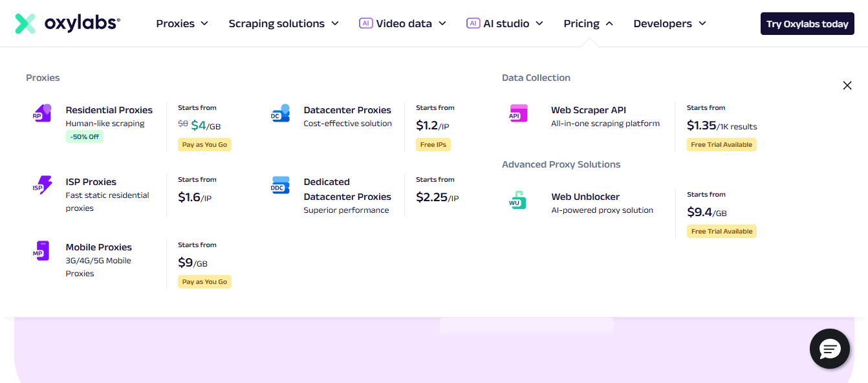Click the AI-powered proxy solution description
Screen dimensions: 868x383
pos(602,210)
